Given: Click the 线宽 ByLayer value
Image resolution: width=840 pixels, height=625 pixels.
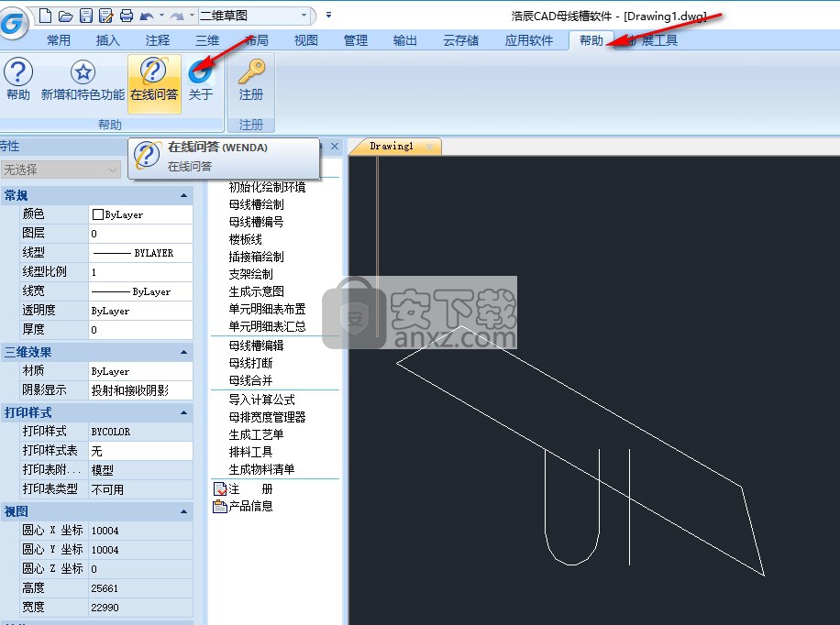Looking at the screenshot, I should [x=140, y=291].
